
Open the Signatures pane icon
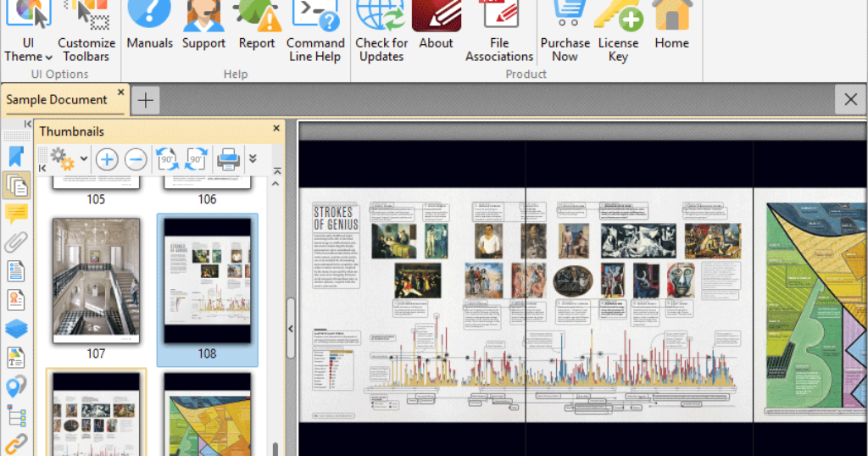point(16,300)
